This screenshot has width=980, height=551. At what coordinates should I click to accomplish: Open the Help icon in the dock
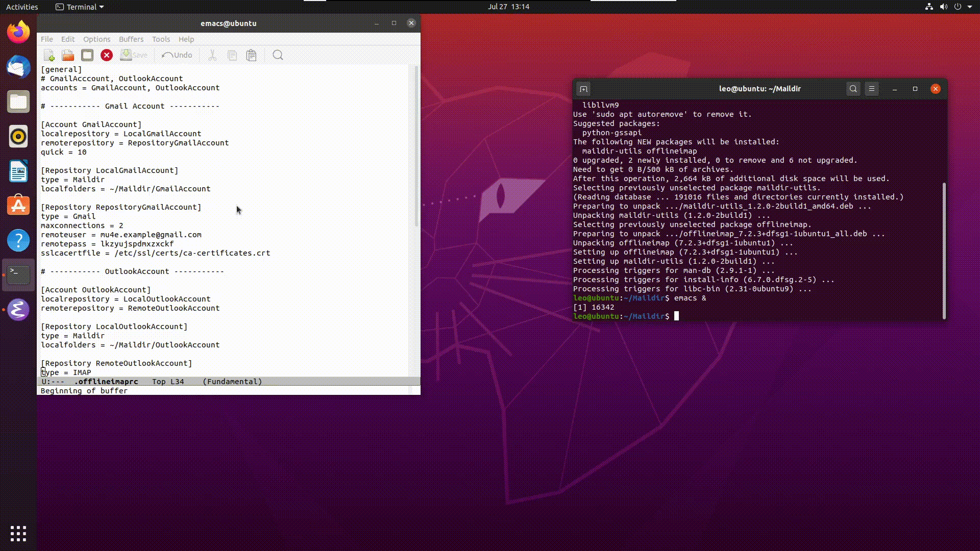[x=18, y=240]
